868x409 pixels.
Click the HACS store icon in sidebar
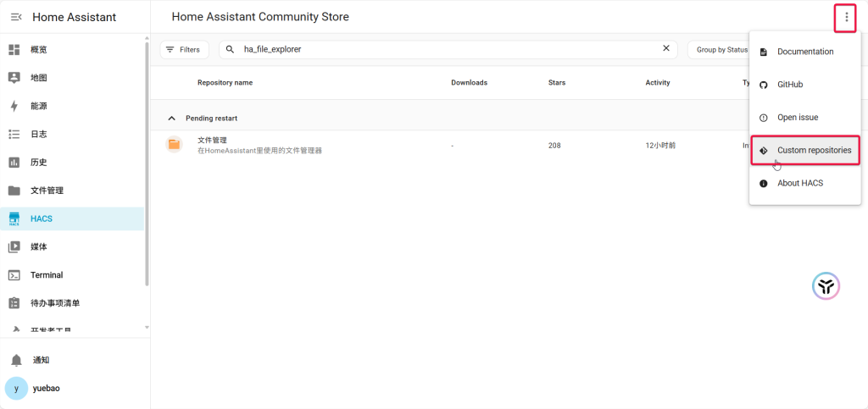click(14, 218)
